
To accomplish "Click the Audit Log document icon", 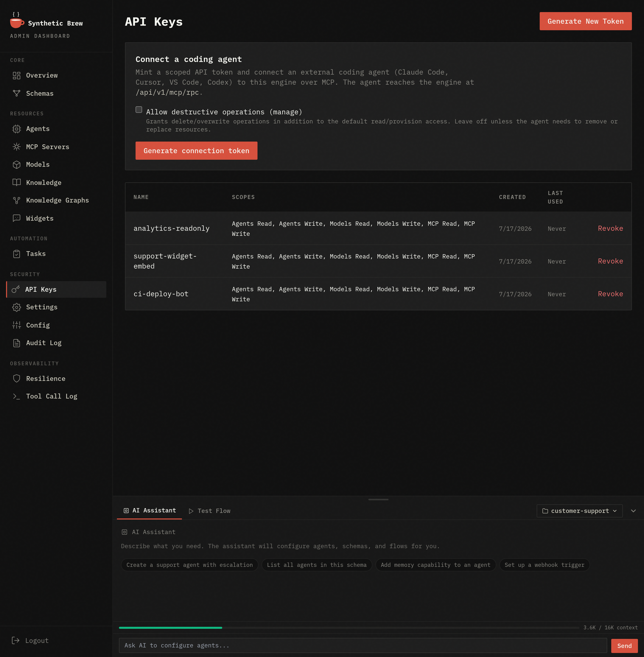I will coord(16,343).
